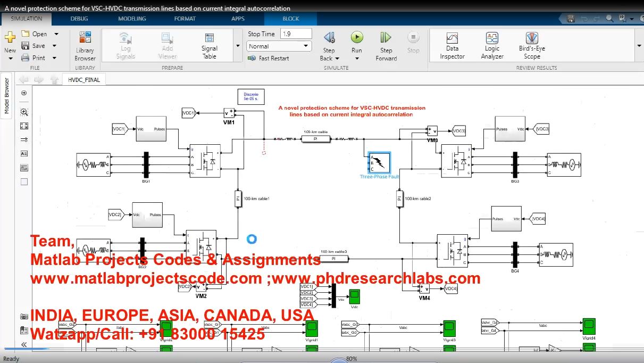Click the Zoom tool in the left palette
Screen dimensions: 644x363
(x=24, y=112)
